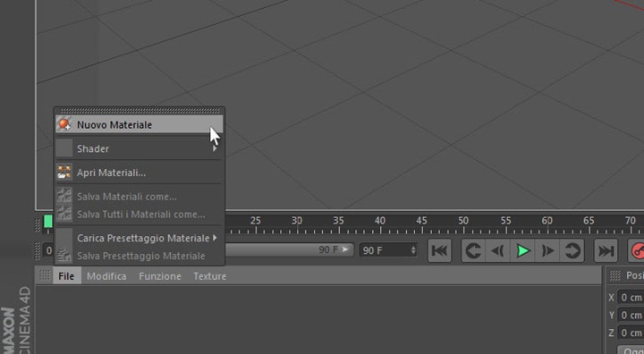Toggle the red record keyframe button

coord(637,250)
